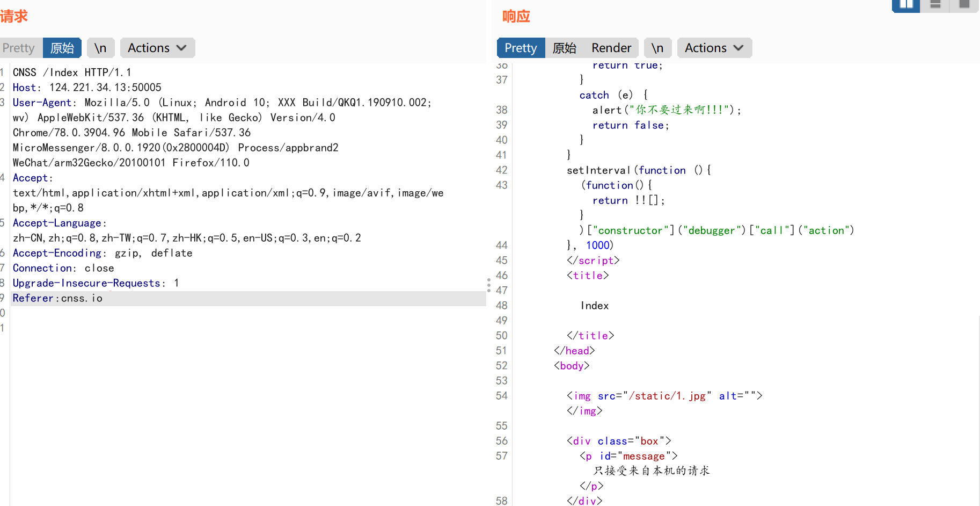Click the 'WeChat/arm32Gecko/20100101 Firefox/110.0' line

(131, 163)
